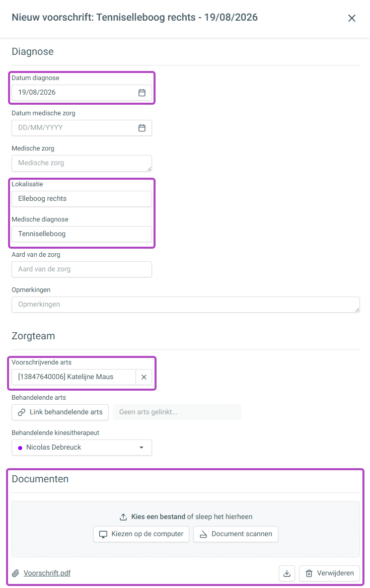Click into the Aard van de zorg field
The image size is (370, 588).
pyautogui.click(x=82, y=269)
